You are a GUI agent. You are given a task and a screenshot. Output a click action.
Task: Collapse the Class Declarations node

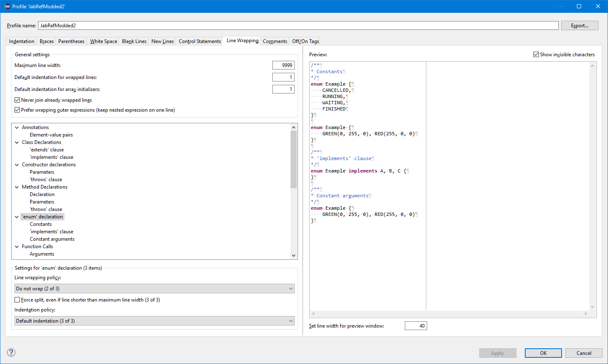(x=17, y=142)
